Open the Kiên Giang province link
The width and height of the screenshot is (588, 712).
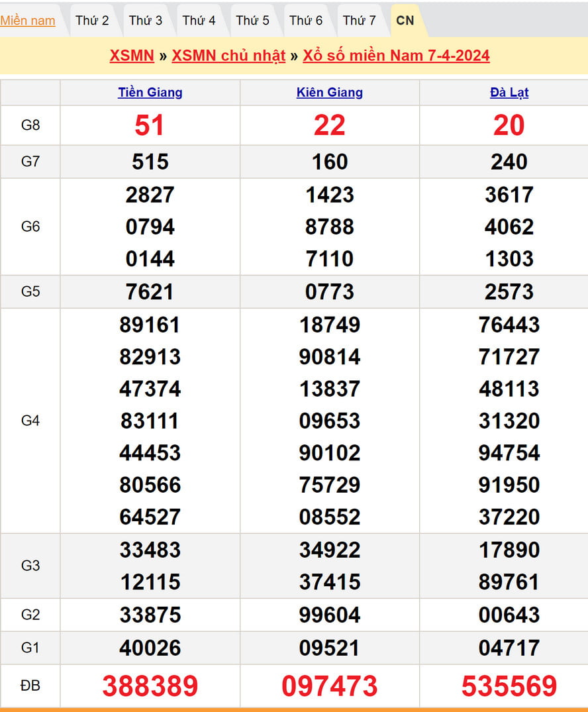(x=330, y=93)
